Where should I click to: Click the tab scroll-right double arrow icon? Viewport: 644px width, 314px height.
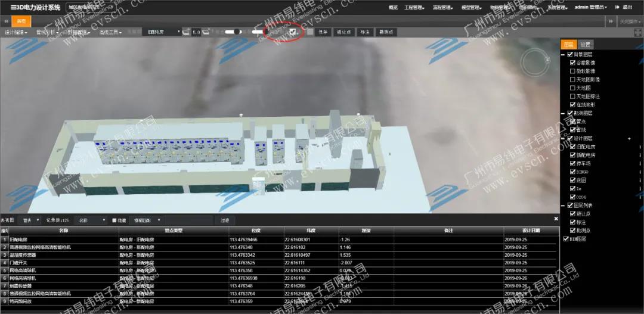point(612,21)
